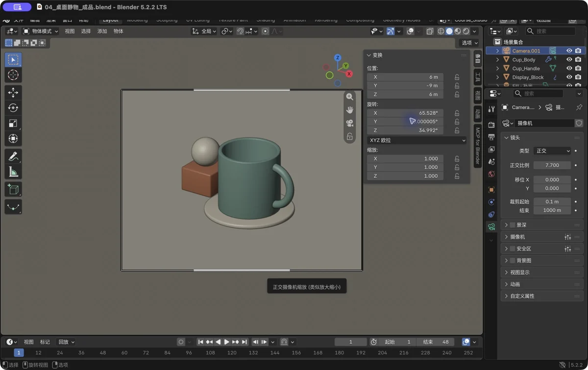The image size is (588, 370).
Task: Open the lens 类型 dropdown showing 正交
Action: 552,151
